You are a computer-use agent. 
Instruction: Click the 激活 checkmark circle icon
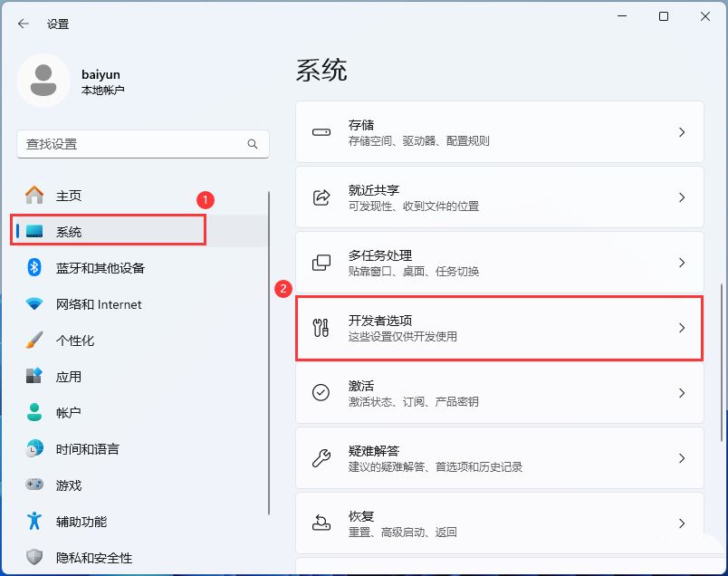[x=321, y=392]
